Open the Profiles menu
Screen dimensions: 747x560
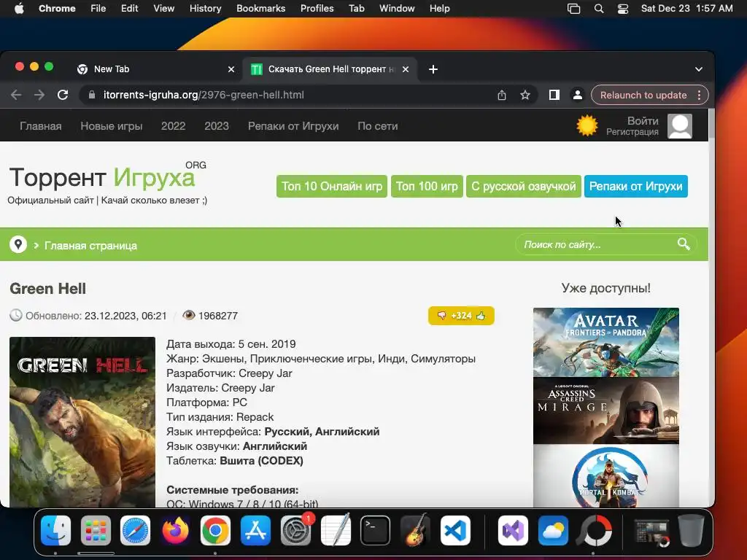317,9
